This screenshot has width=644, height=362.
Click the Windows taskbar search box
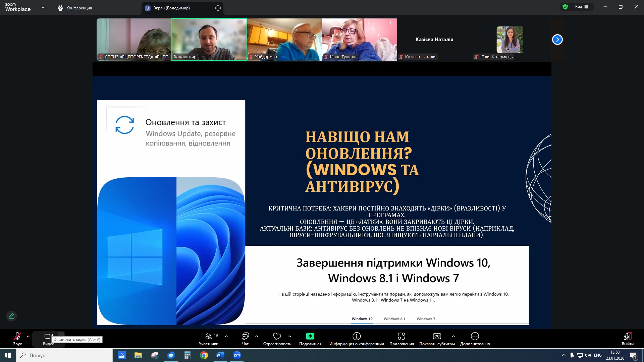point(64,355)
